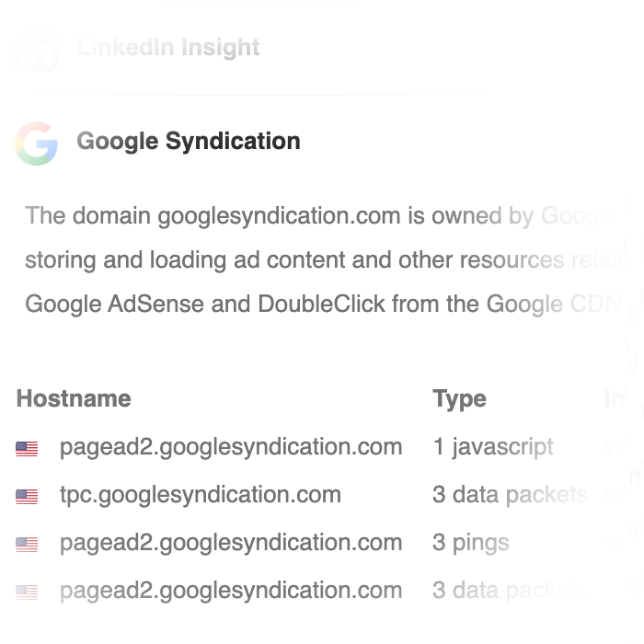This screenshot has height=644, width=644.
Task: Open the Google Syndication heading
Action: pos(189,142)
